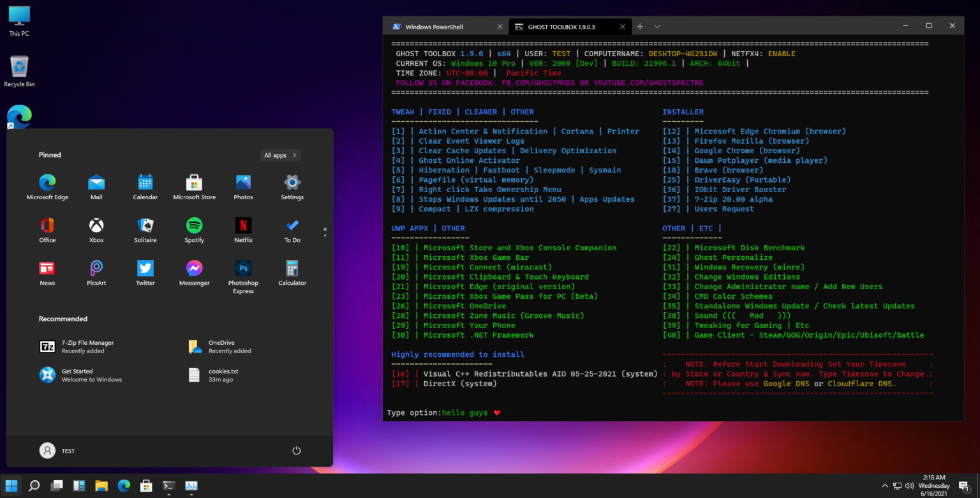Open Microsoft Store on the taskbar
The height and width of the screenshot is (498, 980).
tap(146, 486)
